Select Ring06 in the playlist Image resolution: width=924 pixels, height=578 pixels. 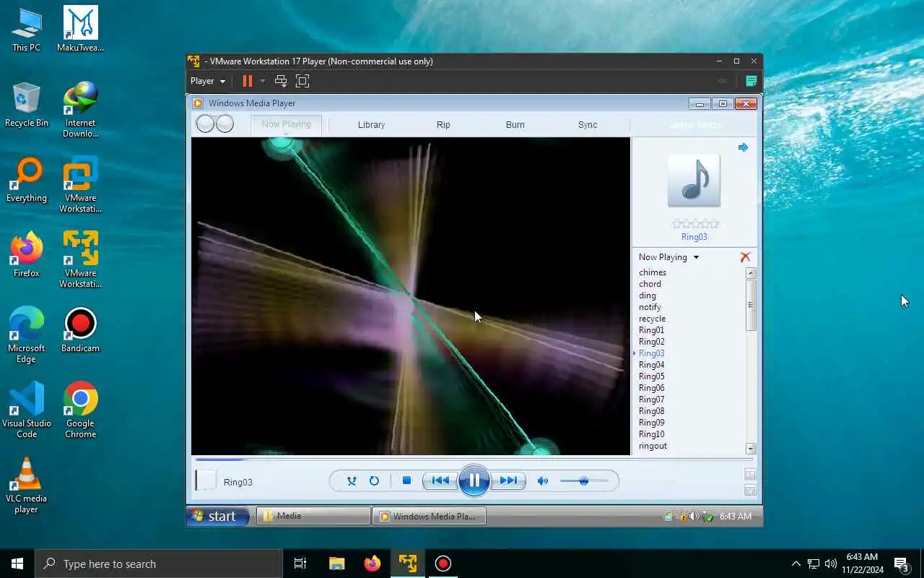pyautogui.click(x=651, y=388)
